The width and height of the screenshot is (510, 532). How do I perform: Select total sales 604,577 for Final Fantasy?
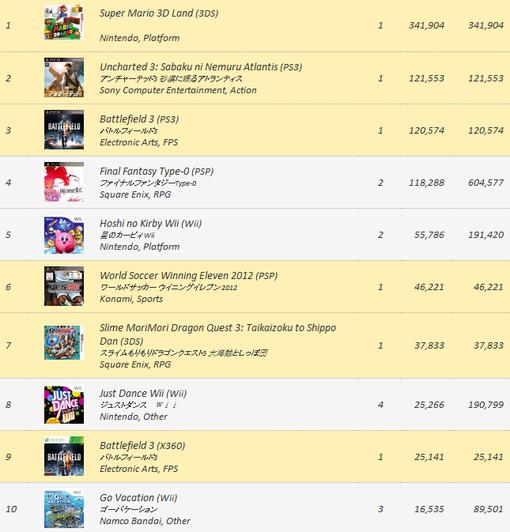tap(486, 183)
